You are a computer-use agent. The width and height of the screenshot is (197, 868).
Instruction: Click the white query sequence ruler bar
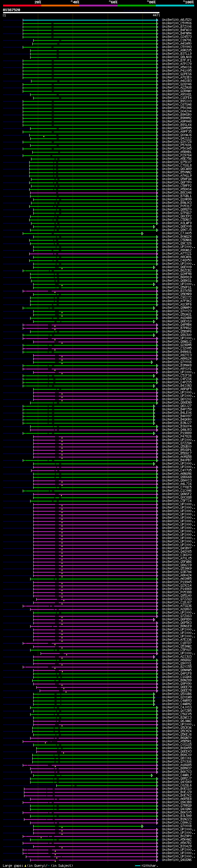[x=81, y=13]
